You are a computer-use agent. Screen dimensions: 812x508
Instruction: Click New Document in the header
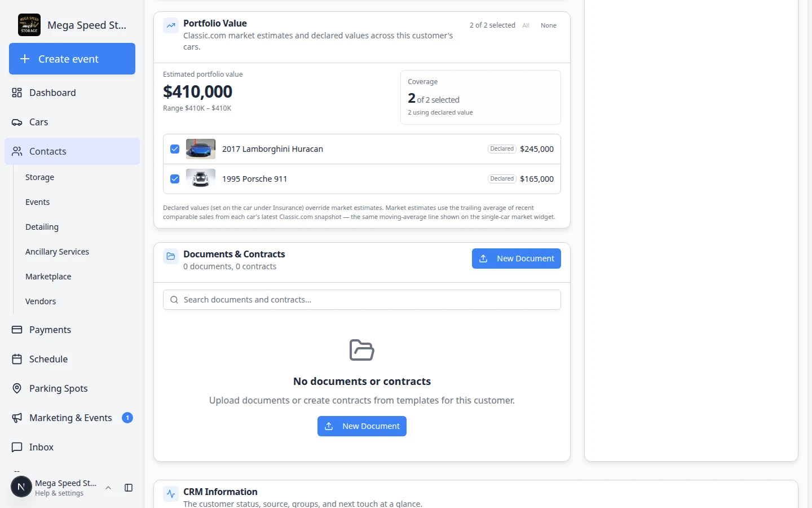click(x=517, y=259)
